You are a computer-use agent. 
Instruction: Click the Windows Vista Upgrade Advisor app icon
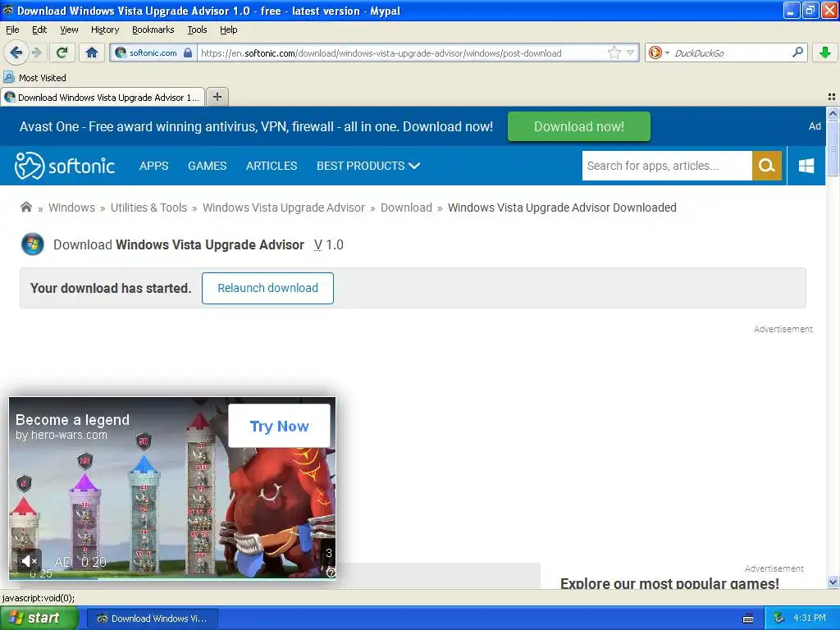coord(33,244)
